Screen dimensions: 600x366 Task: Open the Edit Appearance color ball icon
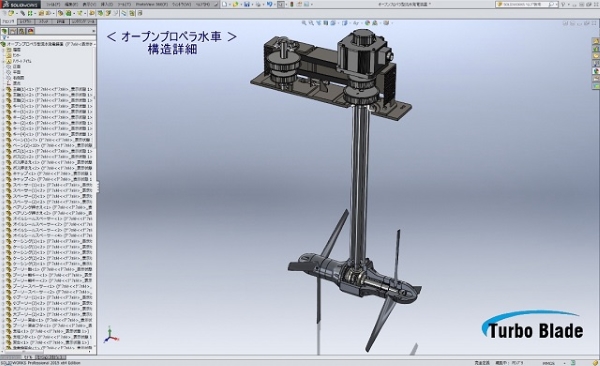tap(368, 23)
